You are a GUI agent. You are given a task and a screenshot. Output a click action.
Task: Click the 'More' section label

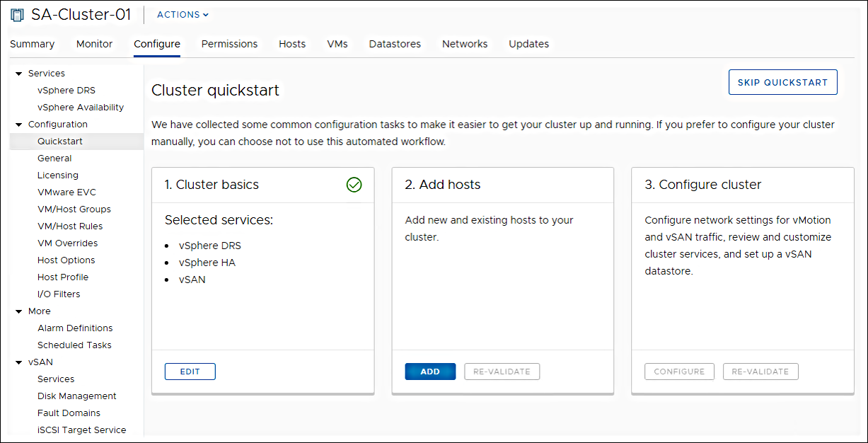(40, 311)
